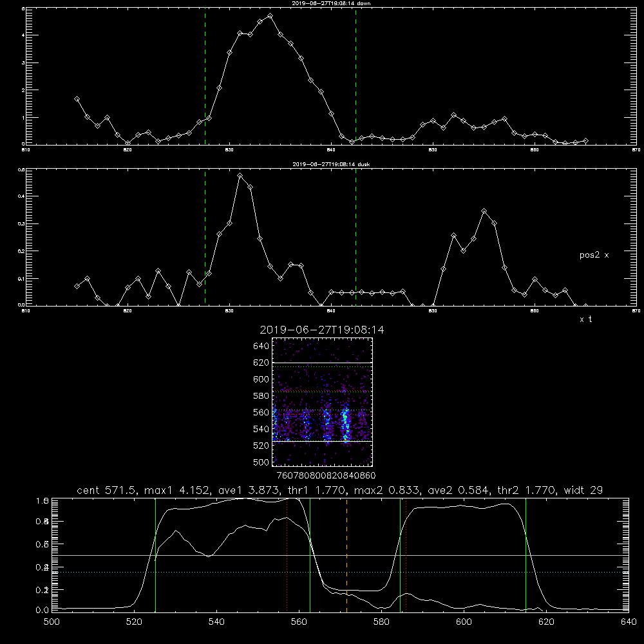
Task: Click the left green dashed line in dusk plot
Action: click(x=205, y=238)
